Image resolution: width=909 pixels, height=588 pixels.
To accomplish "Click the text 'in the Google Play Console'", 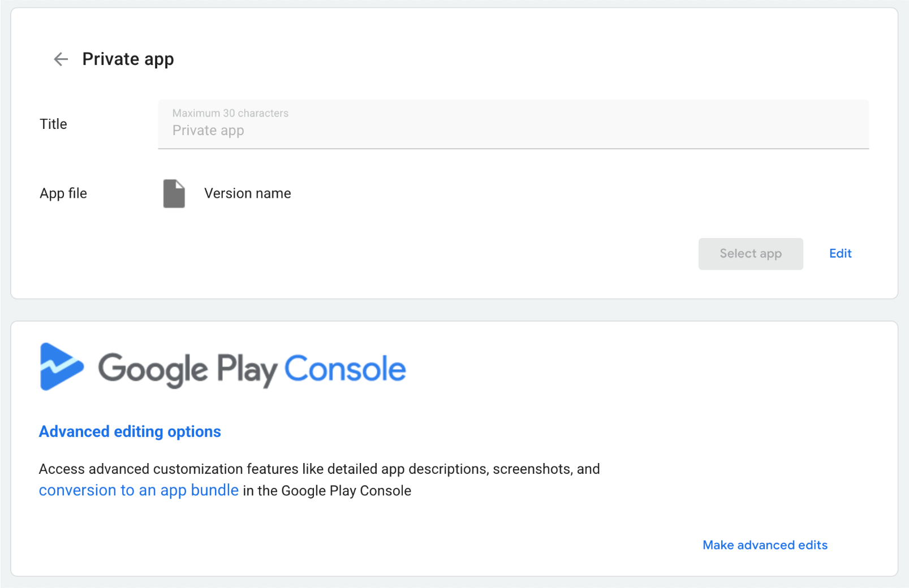I will click(x=327, y=491).
